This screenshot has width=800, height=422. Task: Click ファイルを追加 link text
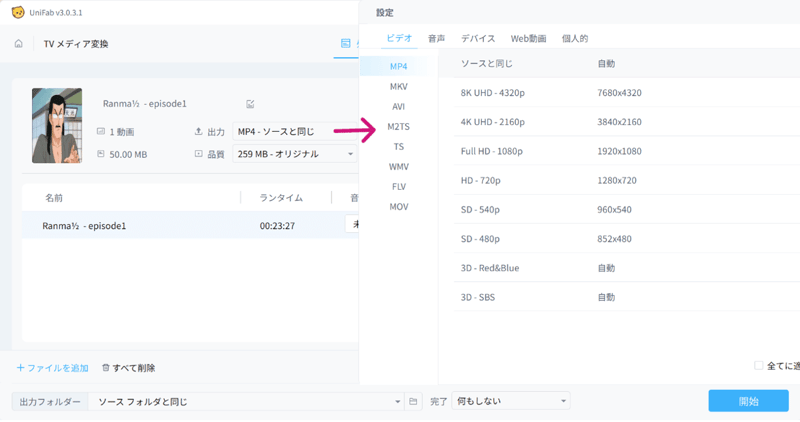pyautogui.click(x=58, y=368)
